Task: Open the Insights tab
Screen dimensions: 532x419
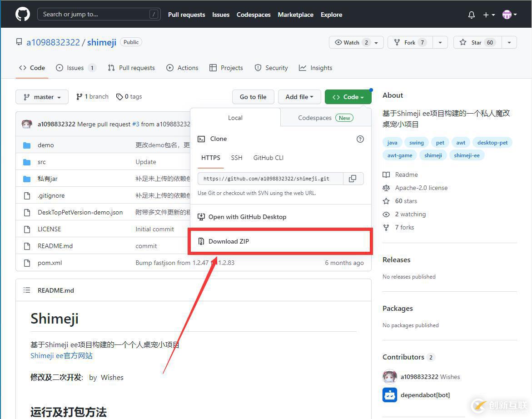Action: pyautogui.click(x=316, y=68)
